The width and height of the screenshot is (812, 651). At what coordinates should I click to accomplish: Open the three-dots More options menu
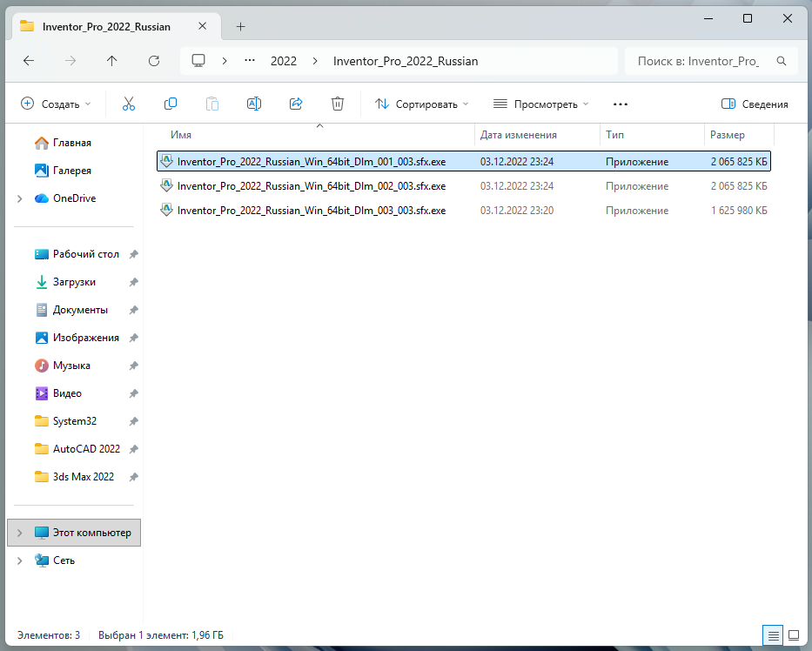click(x=621, y=104)
